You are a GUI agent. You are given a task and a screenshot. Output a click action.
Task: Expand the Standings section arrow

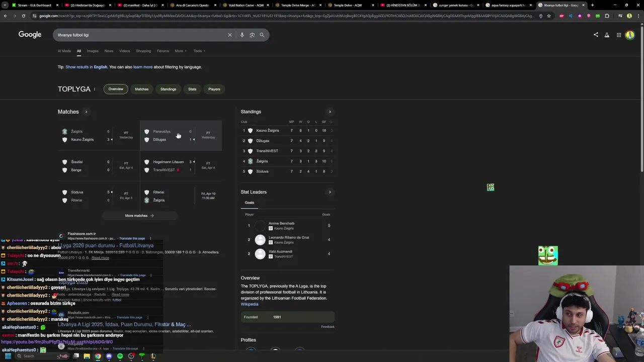(330, 112)
